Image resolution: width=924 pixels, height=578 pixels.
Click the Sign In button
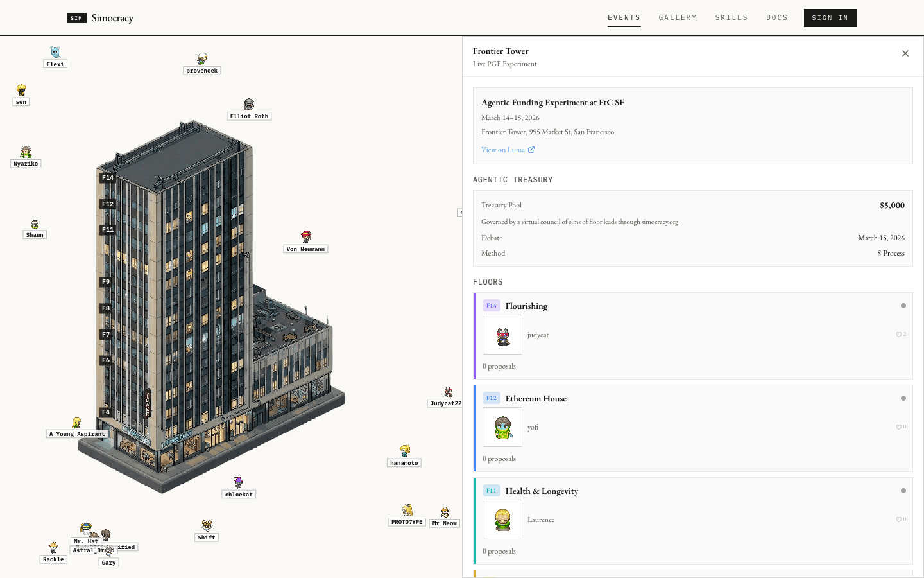(830, 18)
